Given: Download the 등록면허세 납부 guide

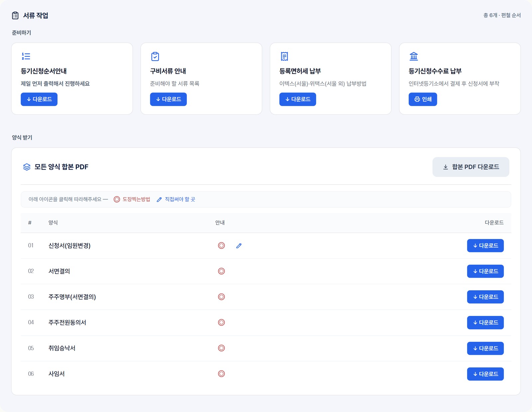Looking at the screenshot, I should [298, 99].
